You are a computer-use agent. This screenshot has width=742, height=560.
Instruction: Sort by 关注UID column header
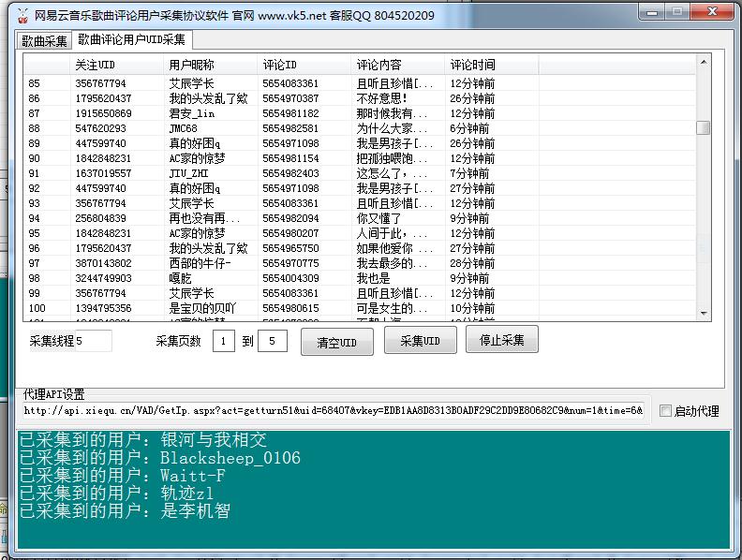tap(116, 66)
